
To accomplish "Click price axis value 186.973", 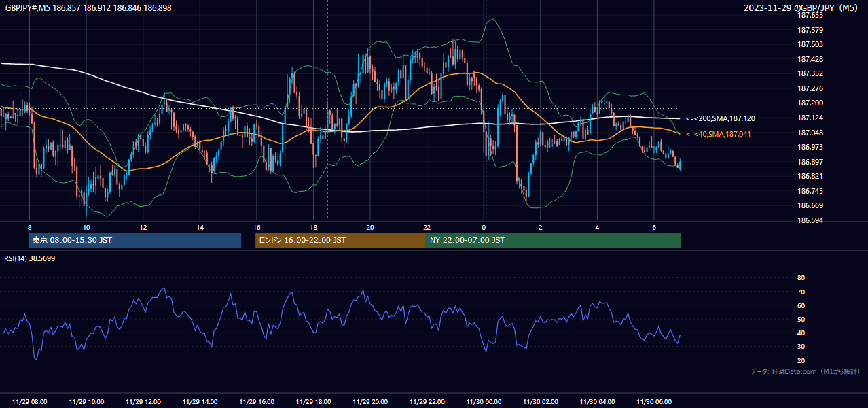I will click(811, 147).
